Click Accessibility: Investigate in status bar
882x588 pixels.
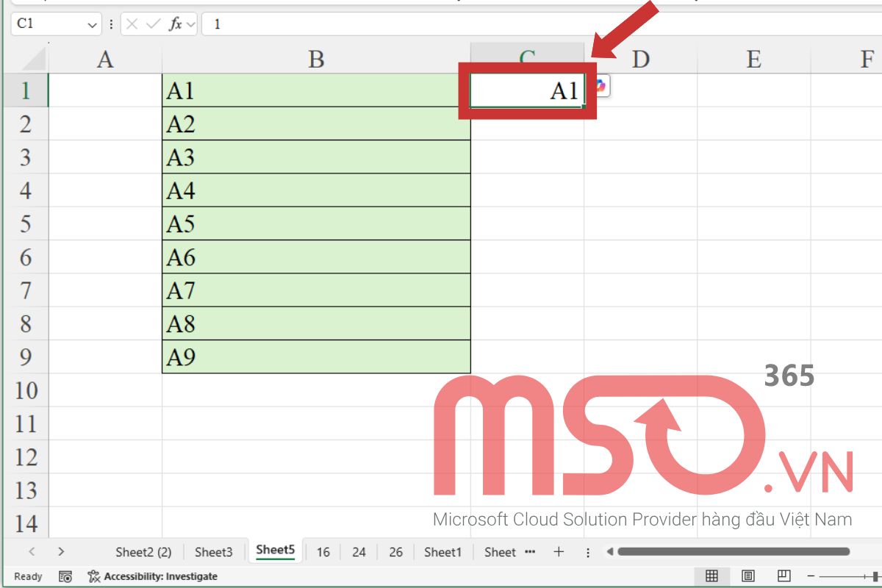(x=153, y=576)
